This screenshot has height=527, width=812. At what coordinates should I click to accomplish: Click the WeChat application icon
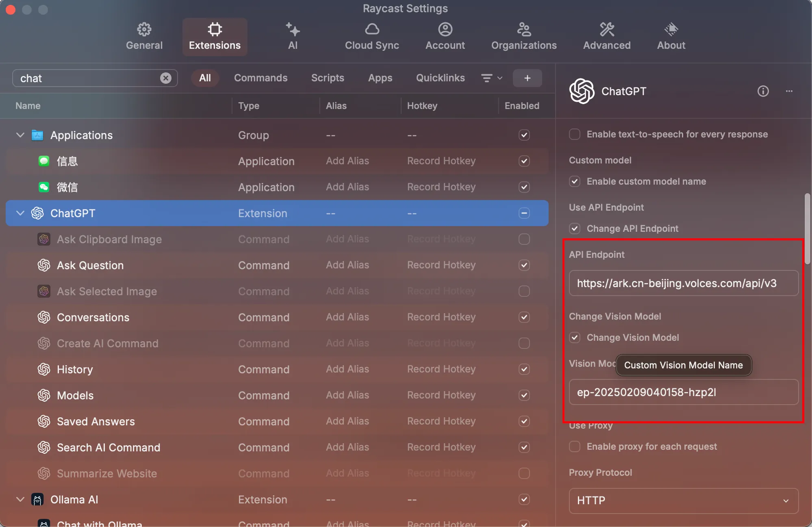pyautogui.click(x=44, y=187)
